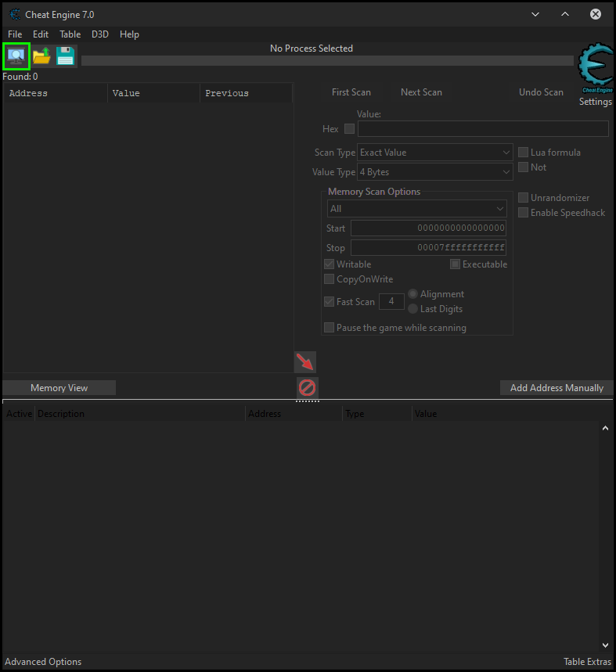Toggle the Enable Speedhack checkbox

523,213
